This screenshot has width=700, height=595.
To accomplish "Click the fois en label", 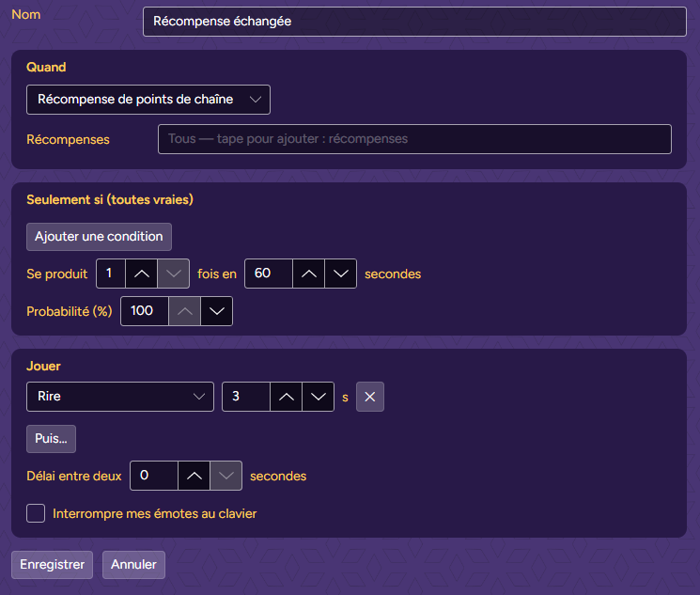I will point(217,274).
